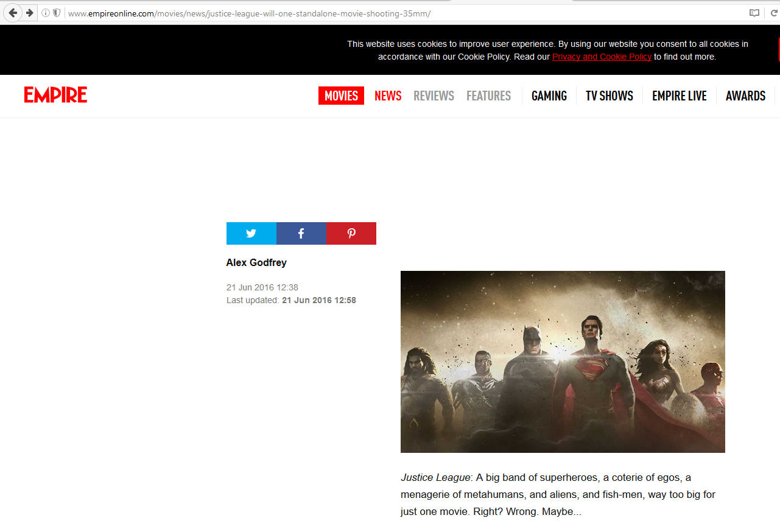
Task: Open the FEATURES tab
Action: pyautogui.click(x=488, y=96)
